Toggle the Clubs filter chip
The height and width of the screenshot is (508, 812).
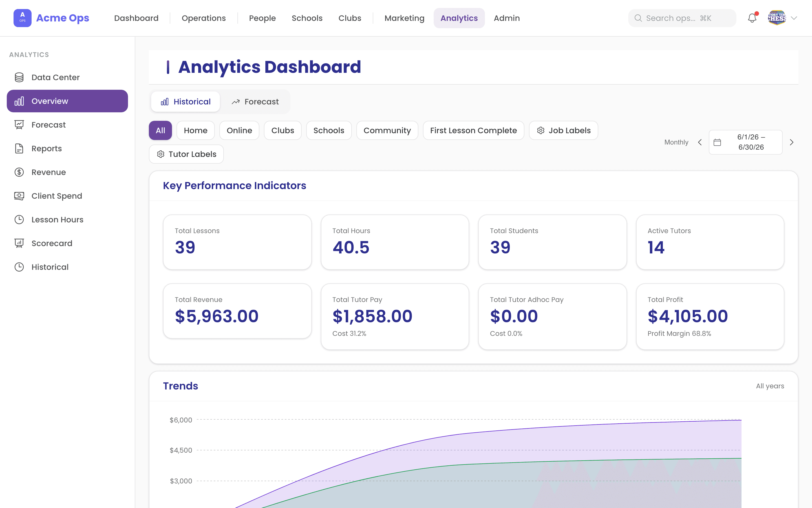(283, 130)
